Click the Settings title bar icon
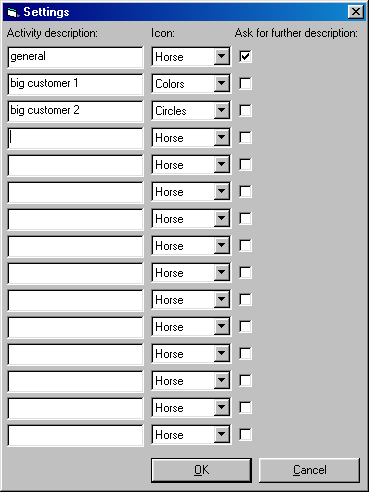369x492 pixels. point(12,12)
